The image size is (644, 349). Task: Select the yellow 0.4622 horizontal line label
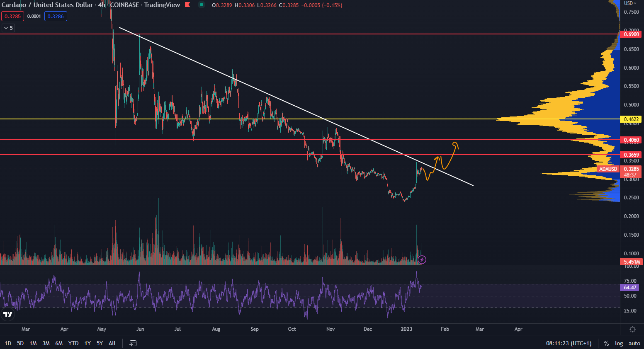[632, 119]
